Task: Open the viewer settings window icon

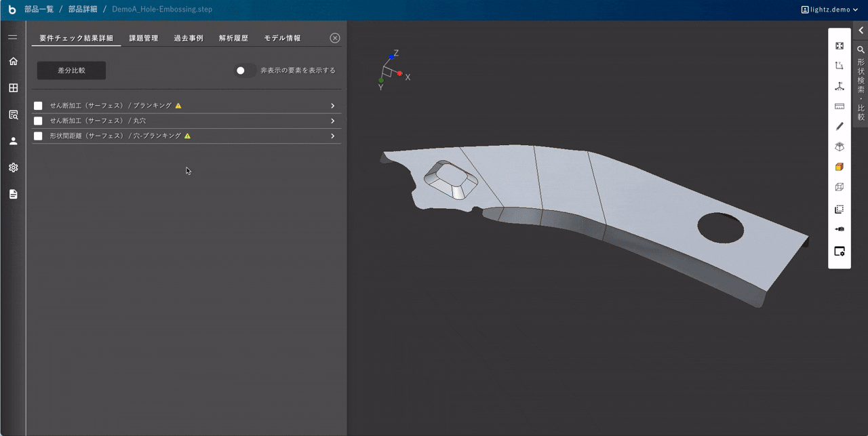Action: [840, 252]
